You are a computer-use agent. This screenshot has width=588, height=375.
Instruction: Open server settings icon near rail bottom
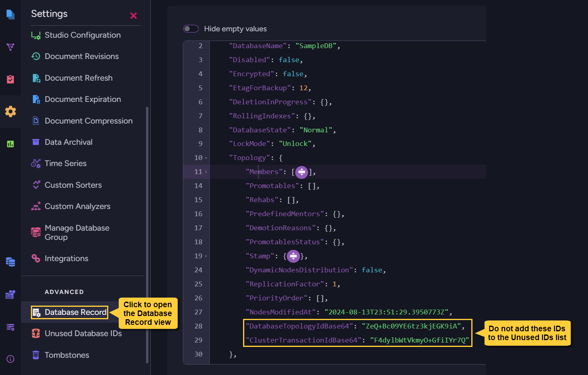coord(10,327)
